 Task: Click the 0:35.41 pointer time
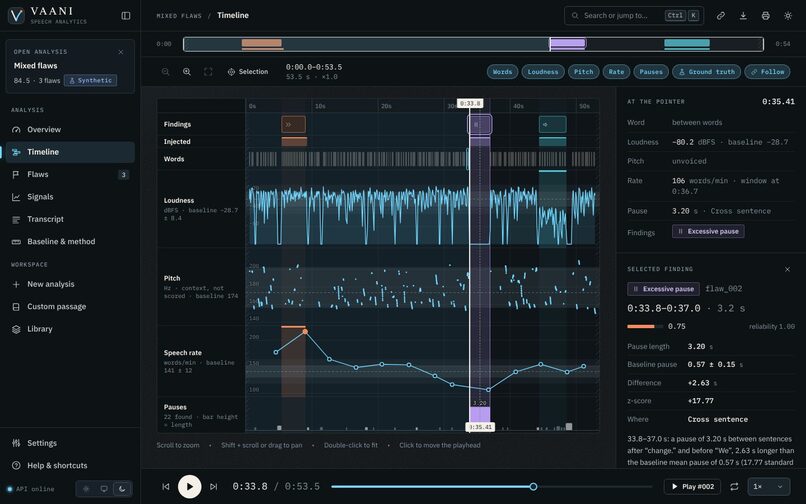tap(778, 102)
